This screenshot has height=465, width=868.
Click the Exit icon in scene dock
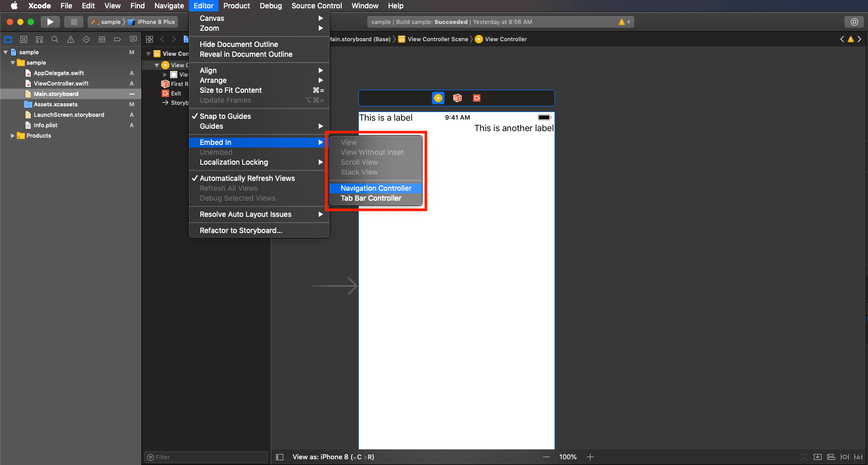(x=476, y=98)
